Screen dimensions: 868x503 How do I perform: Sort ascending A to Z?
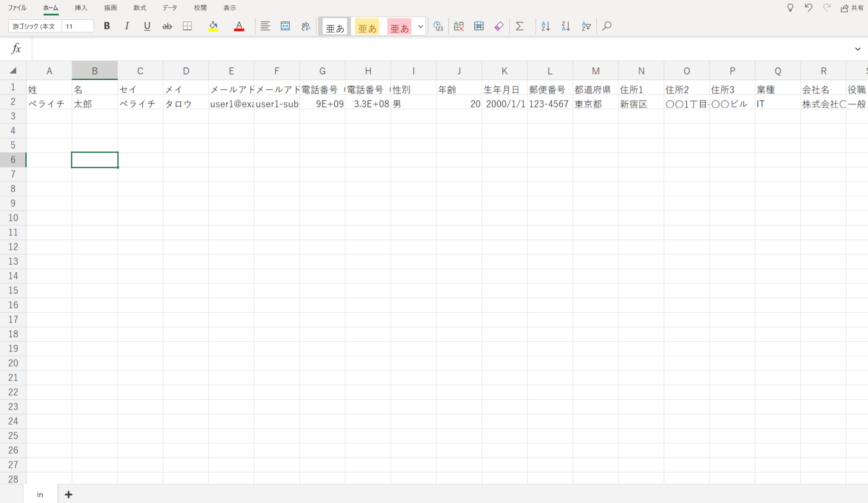click(545, 26)
